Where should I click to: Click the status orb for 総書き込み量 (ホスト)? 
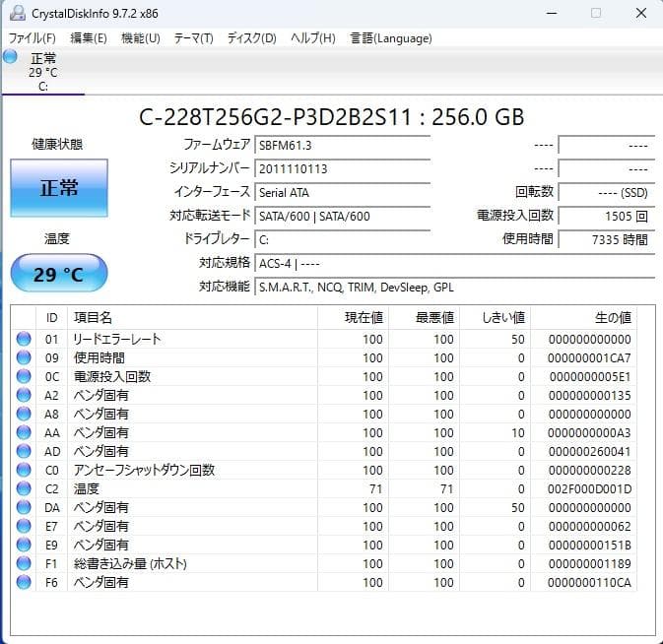[x=24, y=563]
